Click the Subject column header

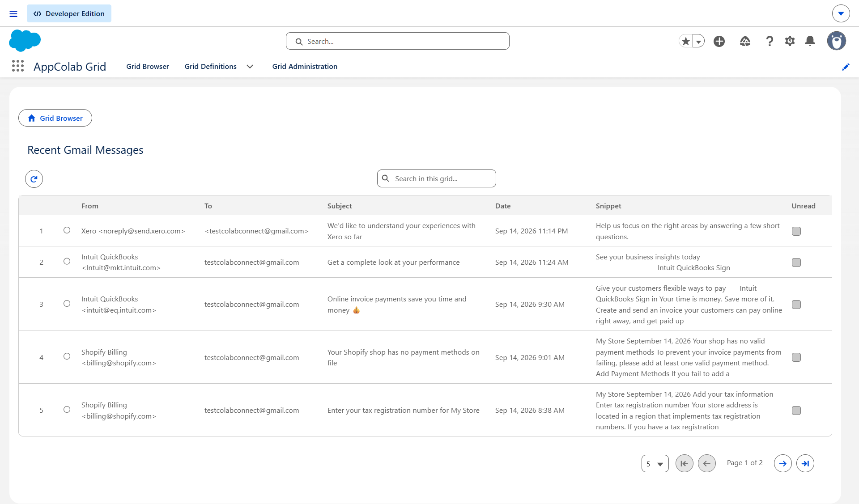tap(340, 206)
